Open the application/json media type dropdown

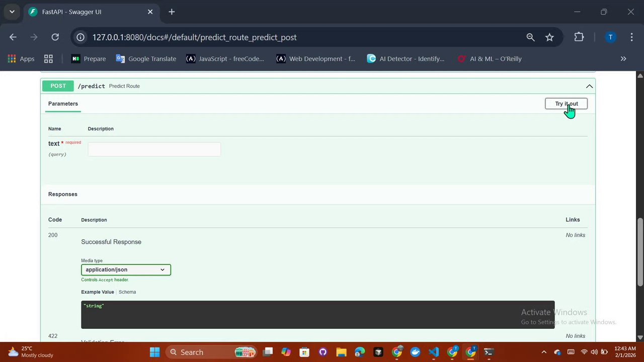tap(126, 269)
